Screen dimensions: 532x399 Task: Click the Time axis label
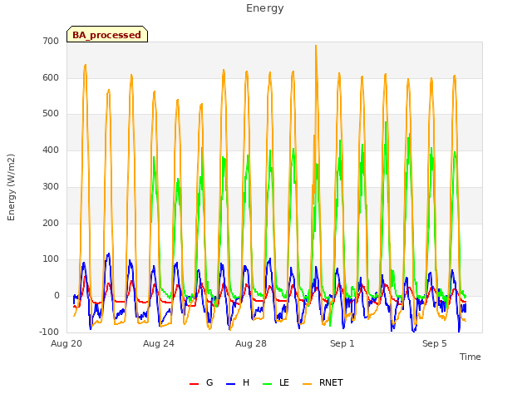[x=470, y=357]
